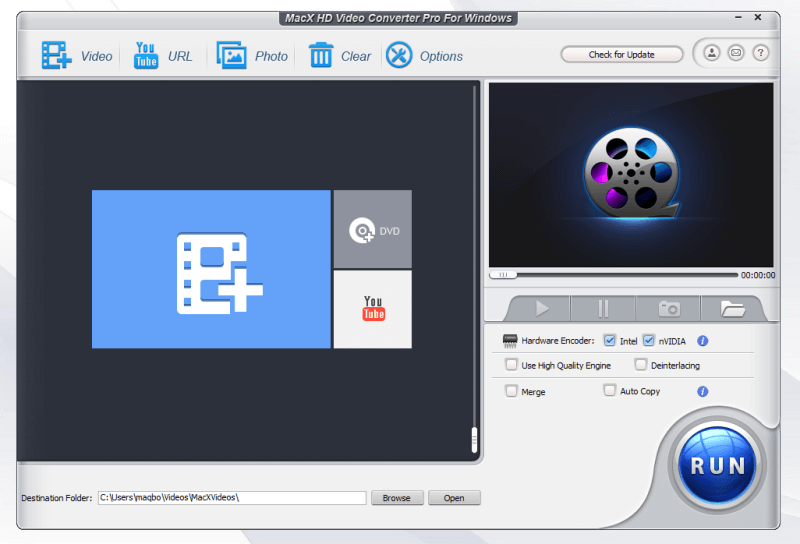
Task: Enable the Merge checkbox
Action: 511,391
